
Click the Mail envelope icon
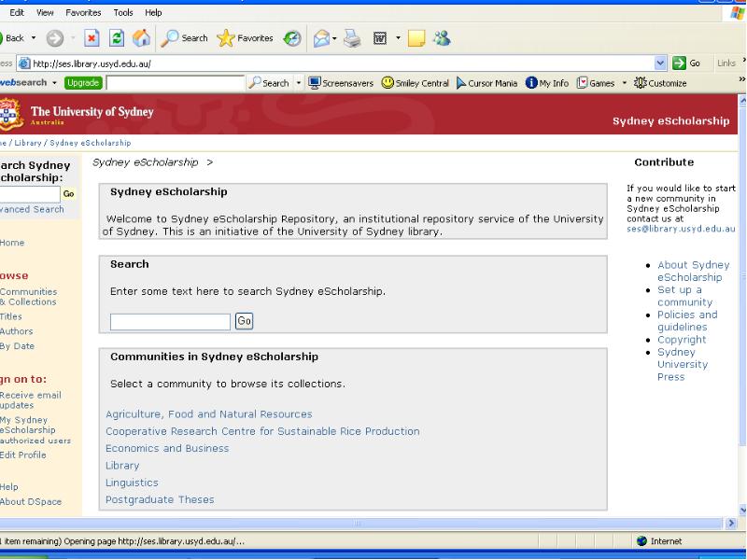click(x=322, y=38)
